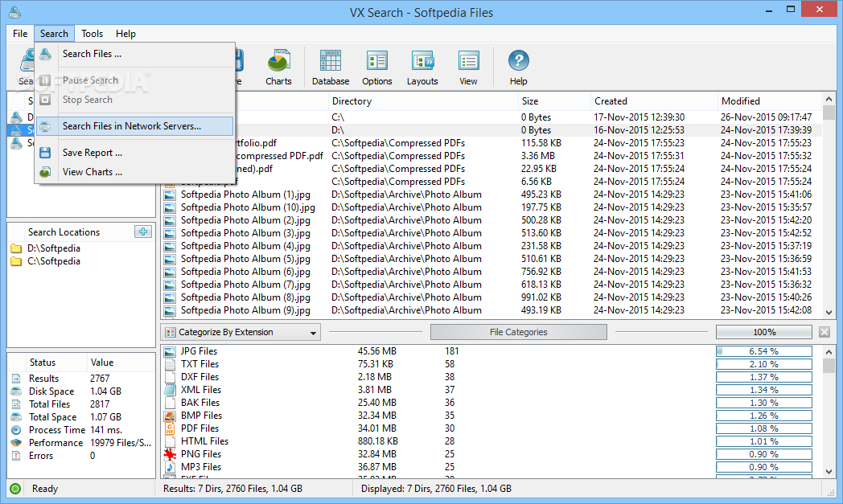
Task: Click the JPG Files category icon
Action: tap(170, 351)
